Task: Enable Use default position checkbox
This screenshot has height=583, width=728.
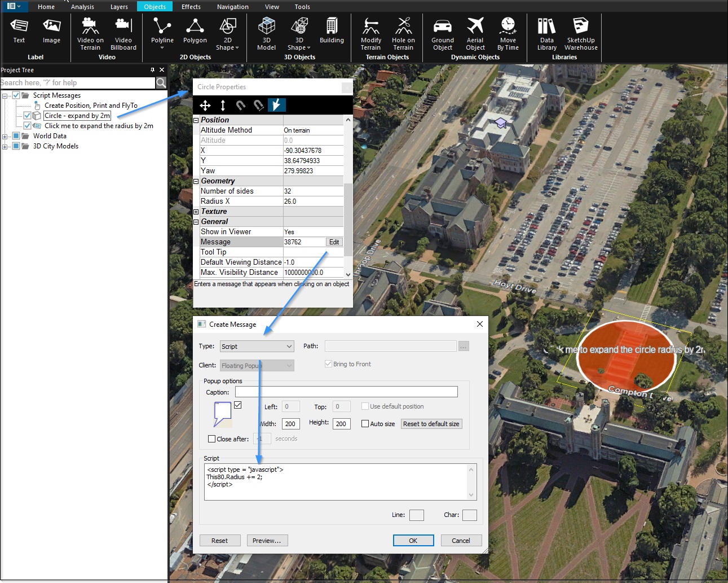Action: pyautogui.click(x=365, y=406)
